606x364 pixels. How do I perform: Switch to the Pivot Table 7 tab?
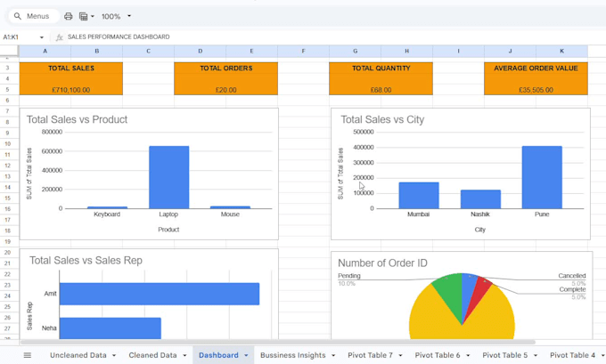click(x=370, y=355)
